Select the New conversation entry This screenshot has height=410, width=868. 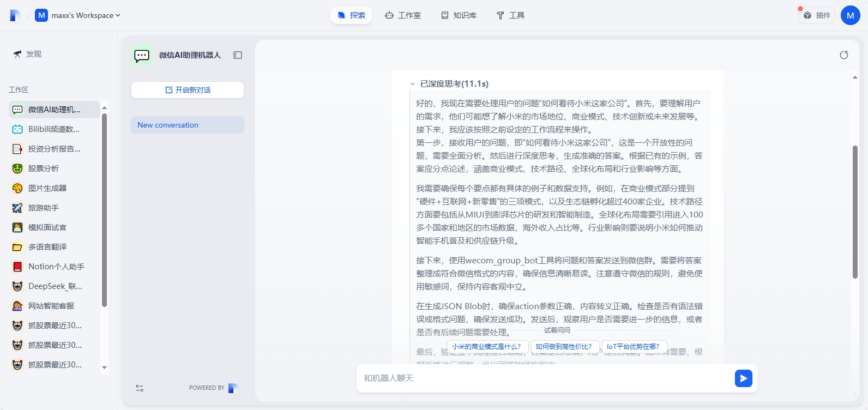pos(188,125)
